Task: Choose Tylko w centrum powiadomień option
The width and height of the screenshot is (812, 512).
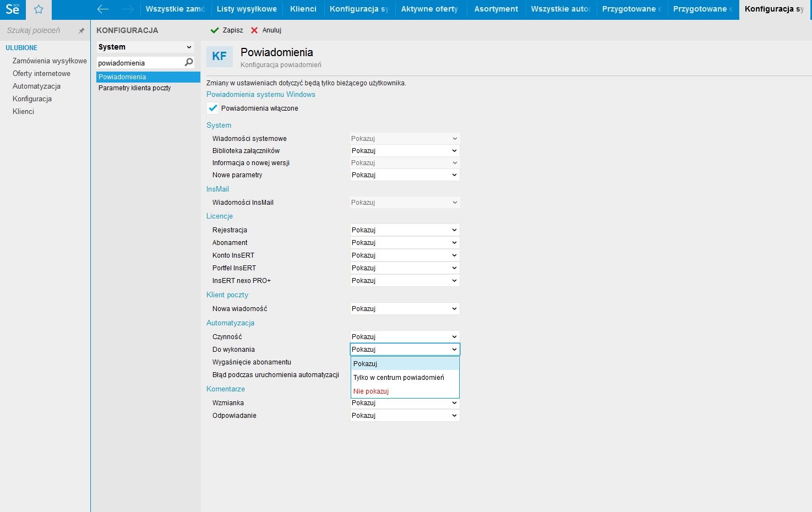Action: pos(399,378)
